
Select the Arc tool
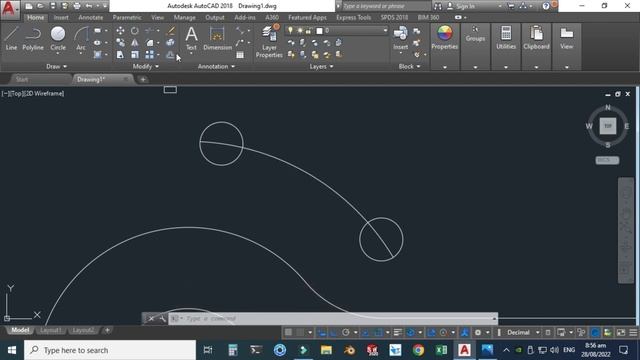pos(81,38)
